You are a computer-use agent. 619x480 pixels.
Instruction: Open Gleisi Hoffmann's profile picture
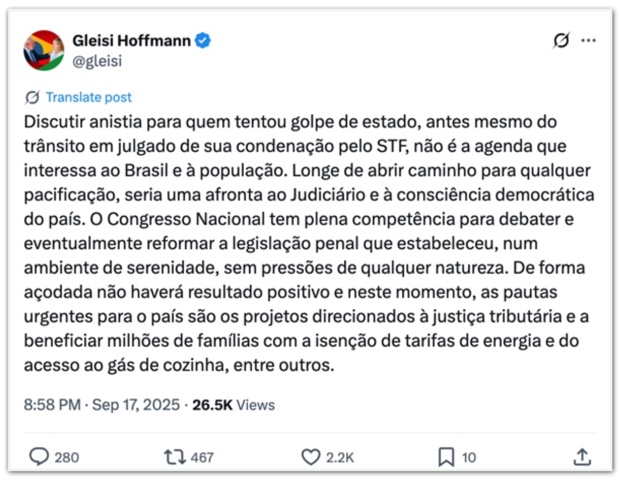(x=43, y=50)
